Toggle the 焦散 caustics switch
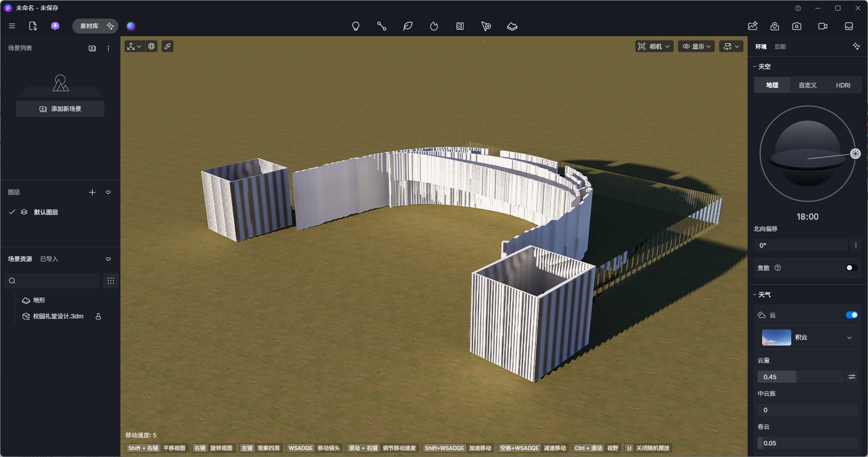 tap(851, 268)
